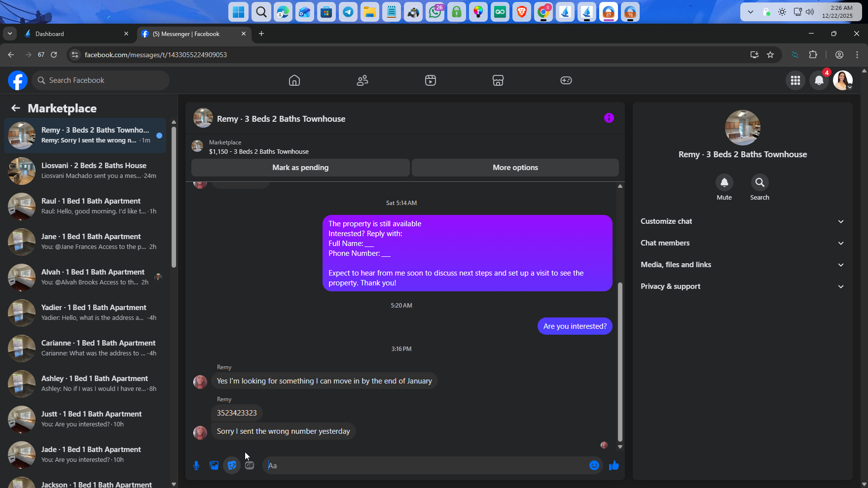The width and height of the screenshot is (868, 488).
Task: Open the Facebook menu grid icon
Action: [796, 80]
